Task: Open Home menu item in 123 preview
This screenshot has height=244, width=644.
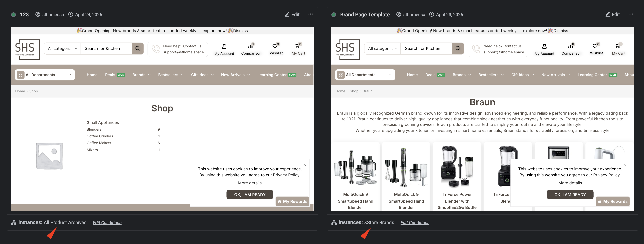Action: (92, 75)
